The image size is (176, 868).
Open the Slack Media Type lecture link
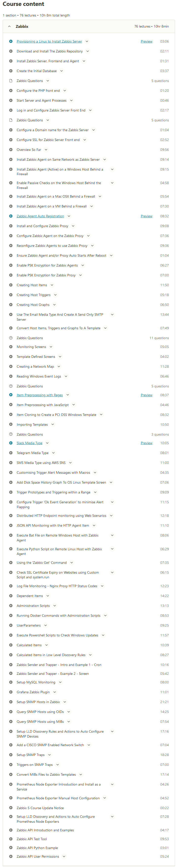pos(29,443)
